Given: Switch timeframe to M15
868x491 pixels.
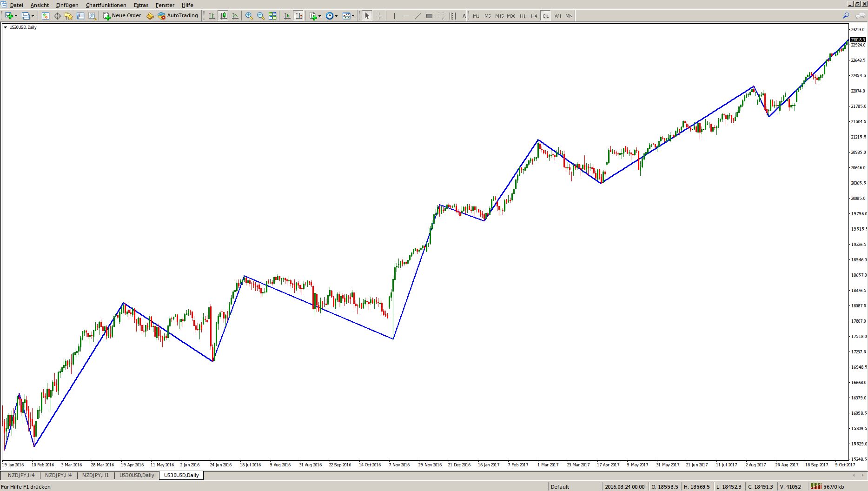Looking at the screenshot, I should coord(499,16).
